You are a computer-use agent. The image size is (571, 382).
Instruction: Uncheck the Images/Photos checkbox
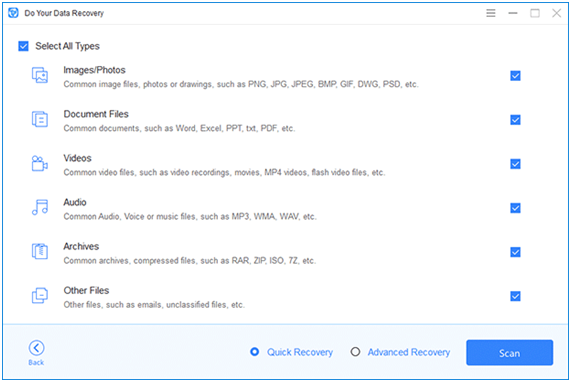coord(515,76)
